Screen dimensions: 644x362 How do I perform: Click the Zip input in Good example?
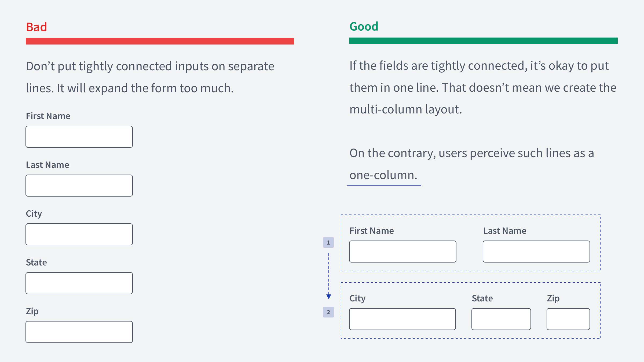pos(568,319)
